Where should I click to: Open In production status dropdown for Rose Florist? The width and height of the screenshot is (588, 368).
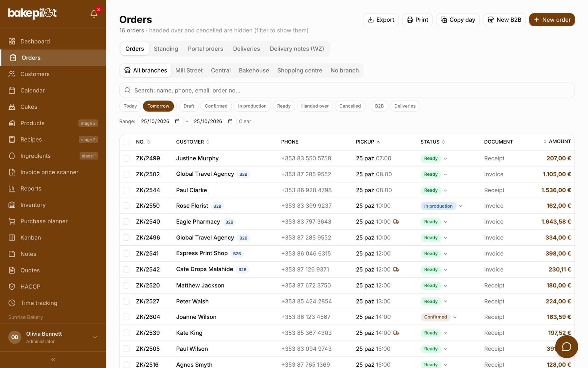(x=461, y=206)
